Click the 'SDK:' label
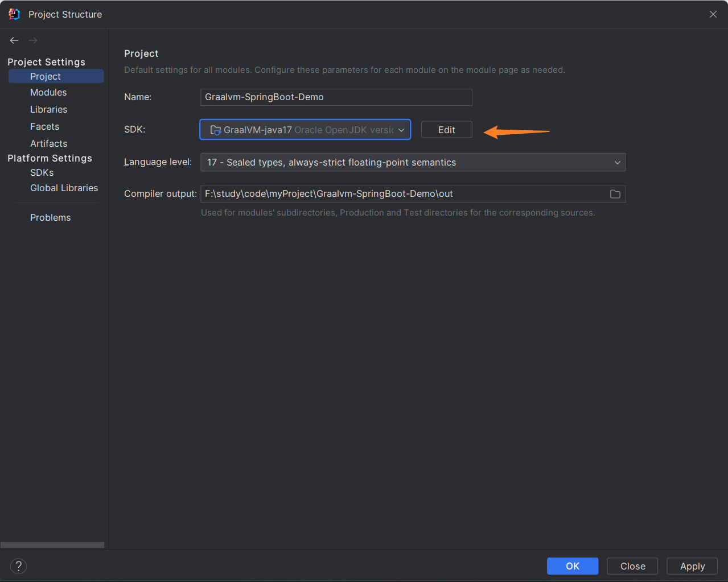Image resolution: width=728 pixels, height=582 pixels. 135,130
